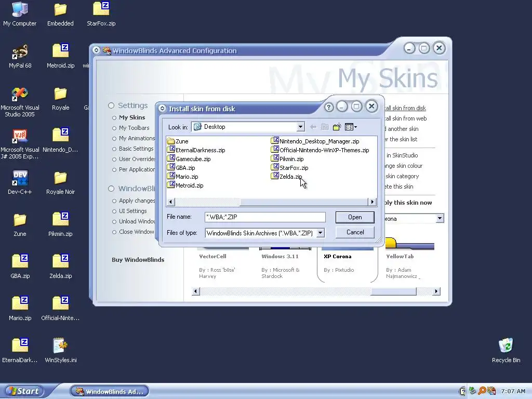Viewport: 532px width, 399px height.
Task: Select Embedded folder on desktop
Action: click(60, 14)
